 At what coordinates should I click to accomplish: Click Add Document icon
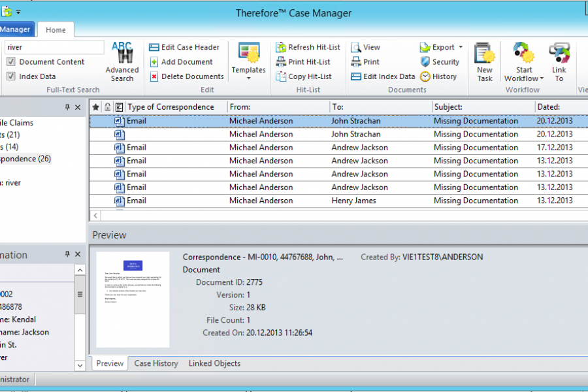[x=154, y=62]
